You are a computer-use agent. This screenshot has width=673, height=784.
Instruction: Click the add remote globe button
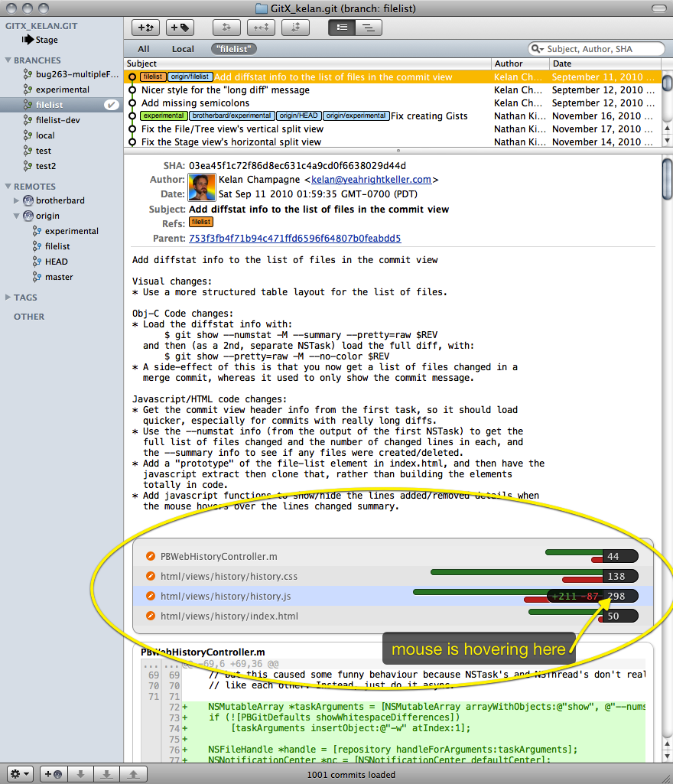point(54,774)
